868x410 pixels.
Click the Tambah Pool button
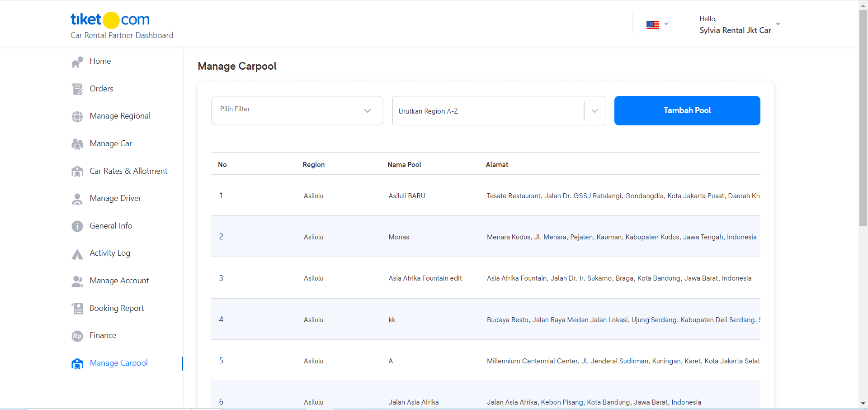click(687, 110)
